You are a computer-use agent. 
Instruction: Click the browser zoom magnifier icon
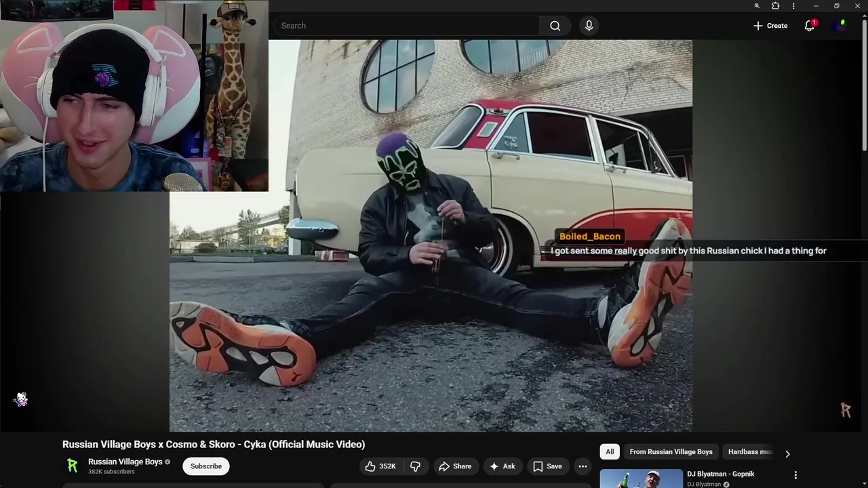click(757, 6)
